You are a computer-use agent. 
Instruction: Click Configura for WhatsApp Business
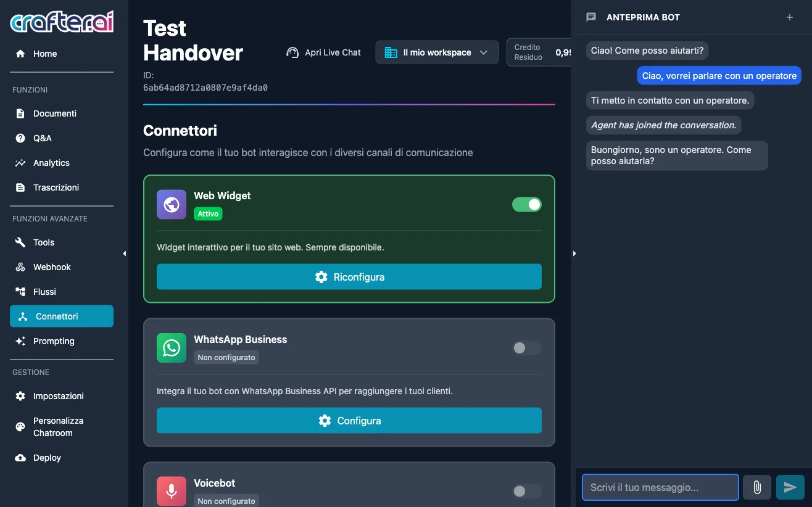tap(349, 421)
